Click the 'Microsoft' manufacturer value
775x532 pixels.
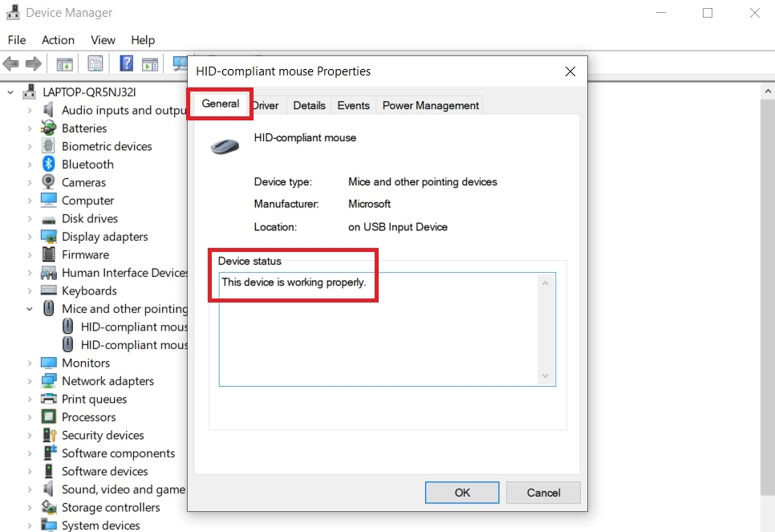click(x=369, y=204)
